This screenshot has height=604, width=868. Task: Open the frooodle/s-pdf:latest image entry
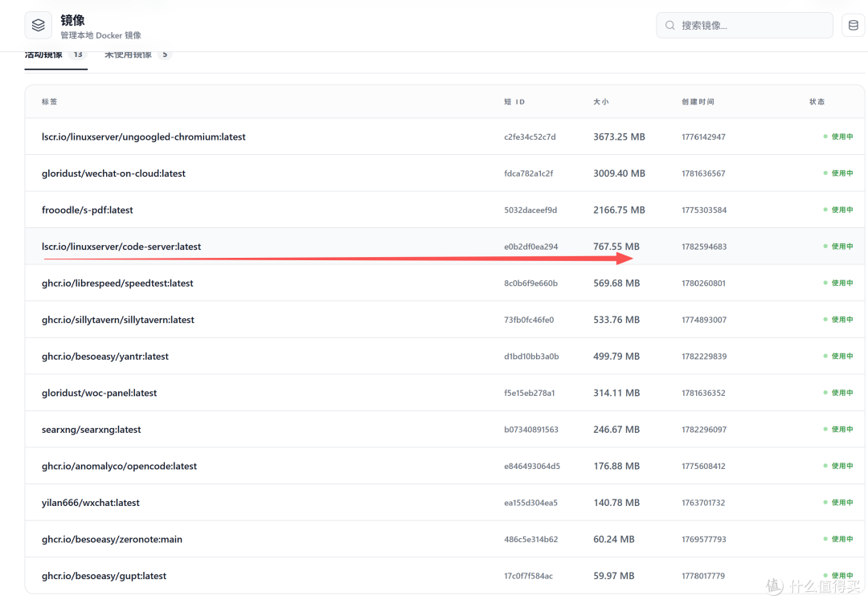(x=444, y=210)
